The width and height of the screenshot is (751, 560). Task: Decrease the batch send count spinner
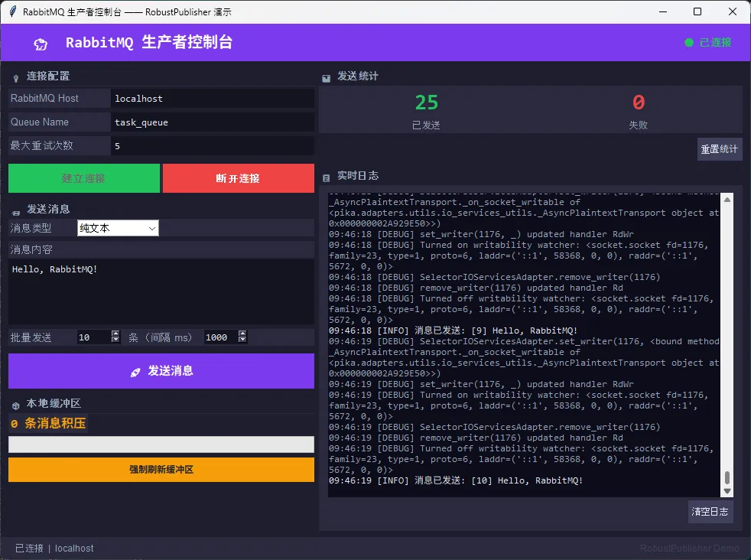(115, 340)
